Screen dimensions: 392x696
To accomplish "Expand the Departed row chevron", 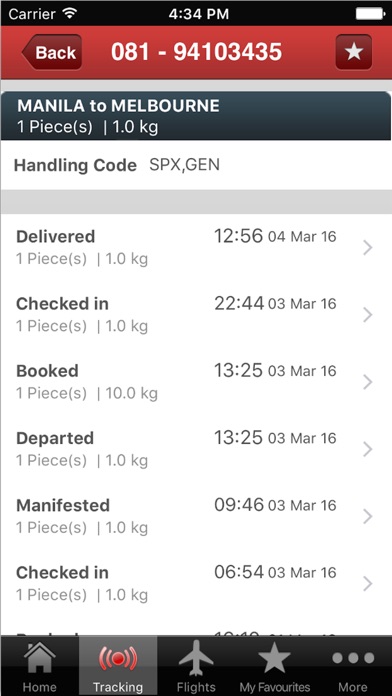I will pos(368,449).
